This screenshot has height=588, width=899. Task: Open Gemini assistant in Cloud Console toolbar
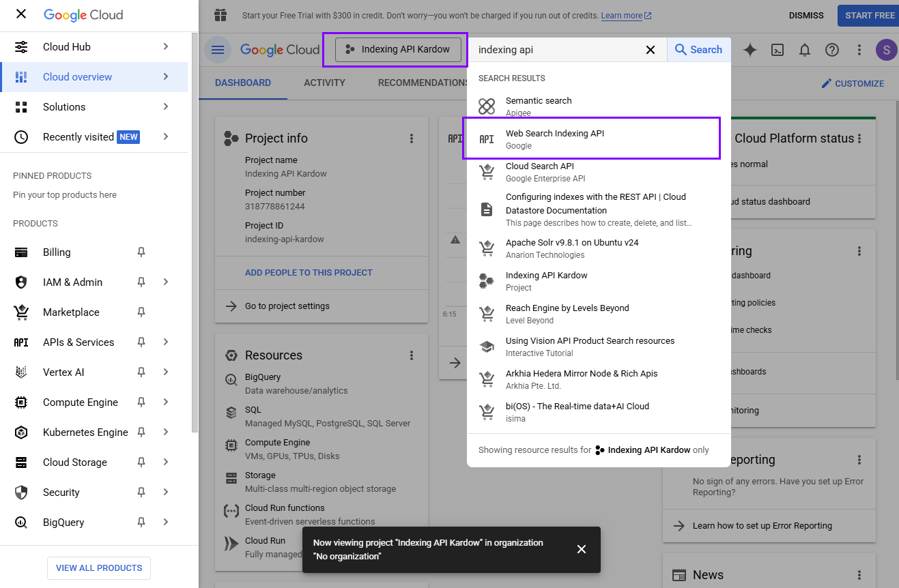tap(750, 49)
